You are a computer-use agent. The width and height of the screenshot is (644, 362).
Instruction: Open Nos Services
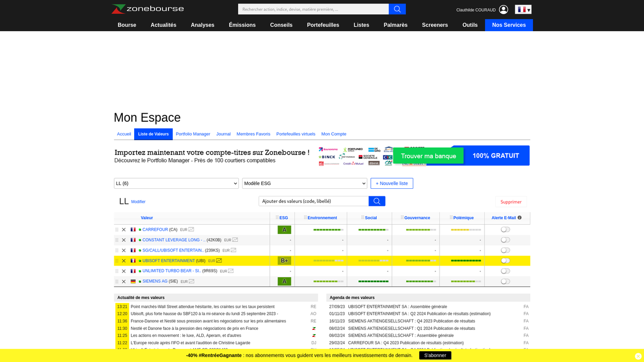tap(509, 25)
